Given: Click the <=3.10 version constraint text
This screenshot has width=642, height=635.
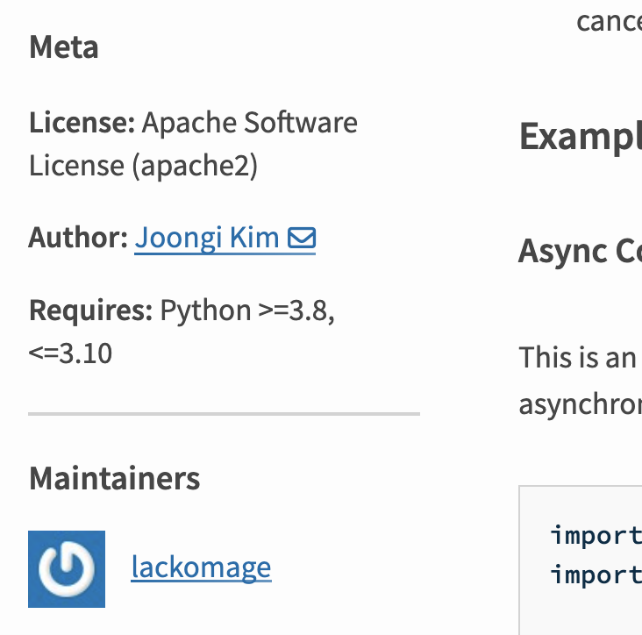Looking at the screenshot, I should (x=70, y=353).
